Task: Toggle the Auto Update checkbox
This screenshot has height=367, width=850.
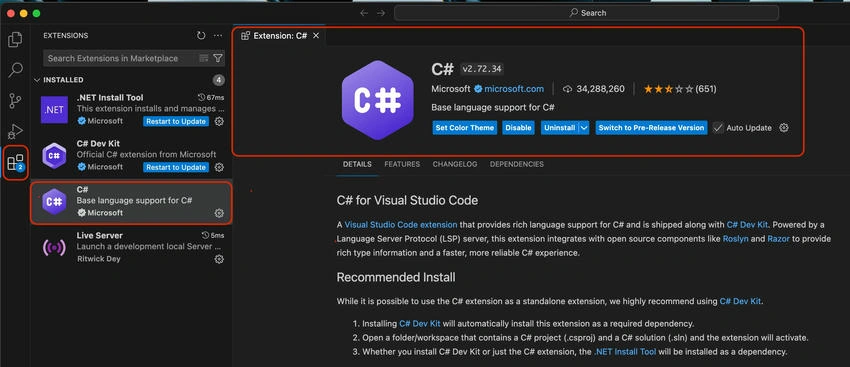Action: point(718,128)
